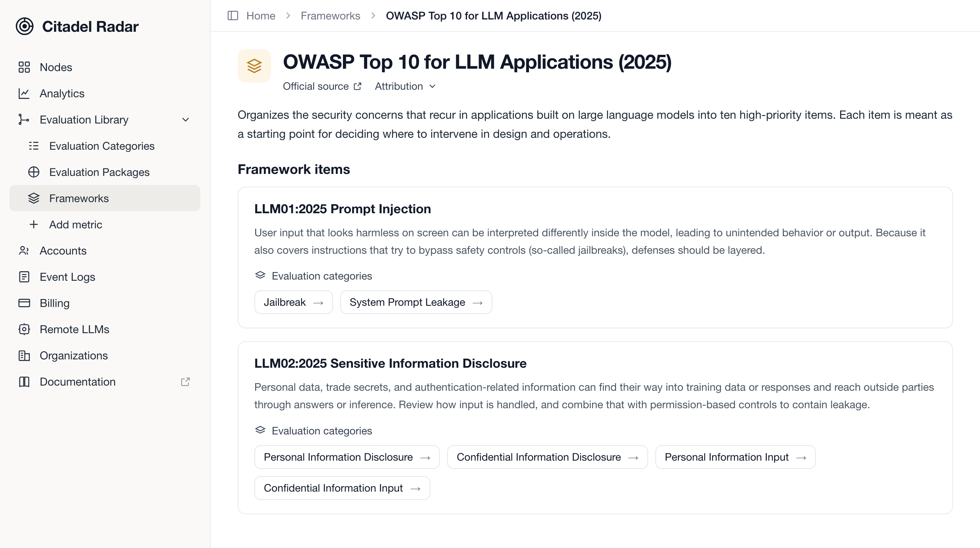Screen dimensions: 980x548
Task: Open Evaluation Packages in the sidebar
Action: 105,172
